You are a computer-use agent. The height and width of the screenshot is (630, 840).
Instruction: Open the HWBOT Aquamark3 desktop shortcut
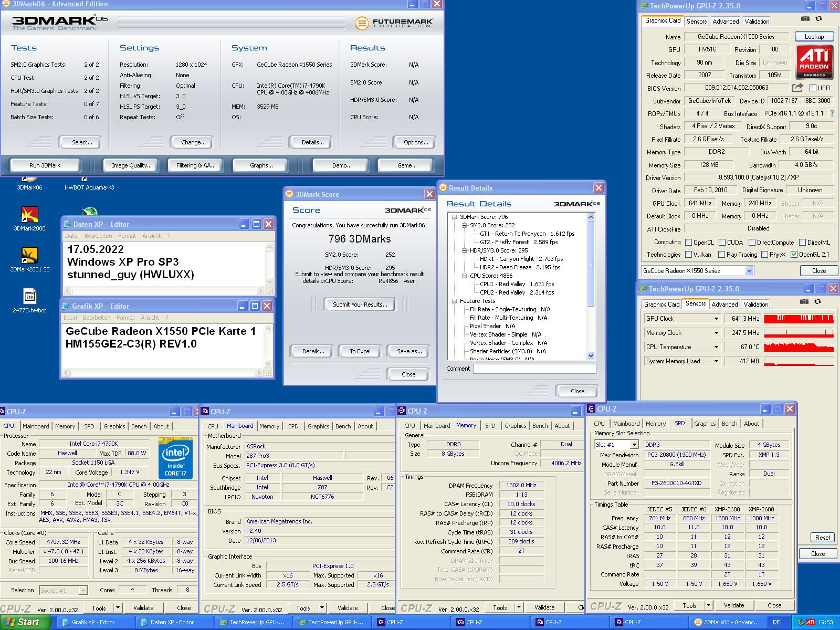89,184
